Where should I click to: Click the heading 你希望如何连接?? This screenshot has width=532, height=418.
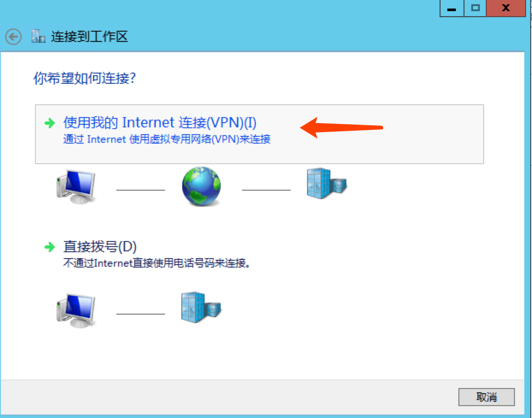tap(85, 78)
